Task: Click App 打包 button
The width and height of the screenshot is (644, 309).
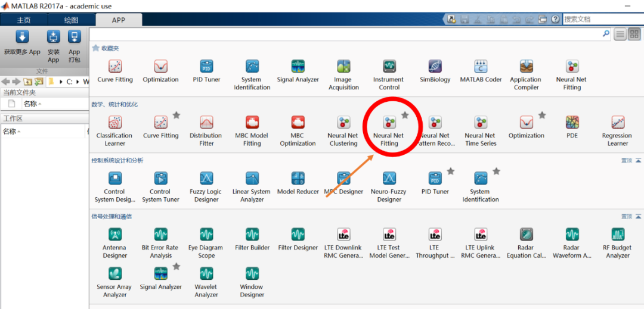Action: (x=75, y=46)
